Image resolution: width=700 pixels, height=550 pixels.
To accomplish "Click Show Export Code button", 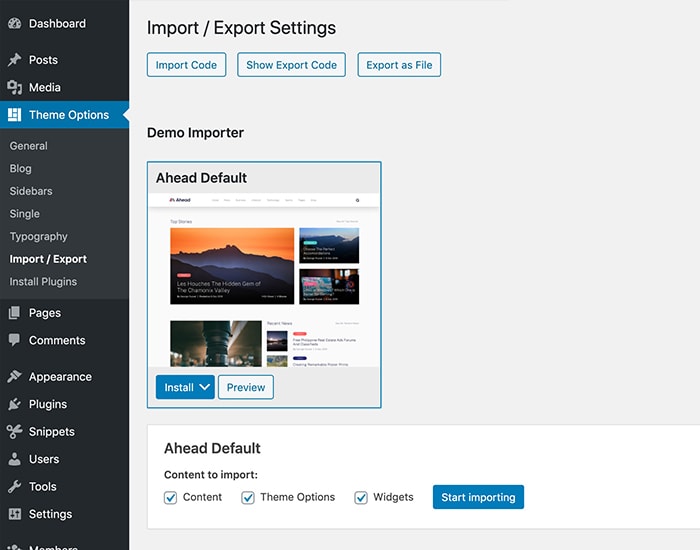I will (x=292, y=65).
